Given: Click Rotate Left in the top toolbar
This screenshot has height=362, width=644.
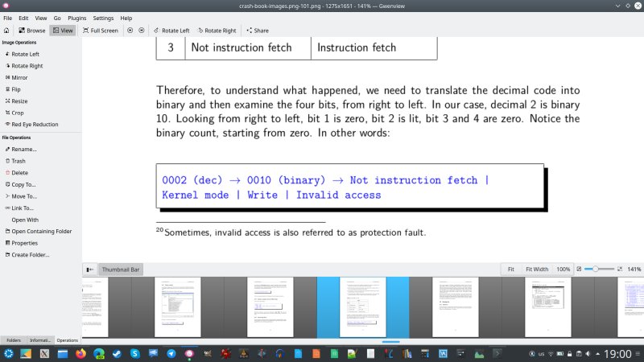Looking at the screenshot, I should click(x=171, y=31).
